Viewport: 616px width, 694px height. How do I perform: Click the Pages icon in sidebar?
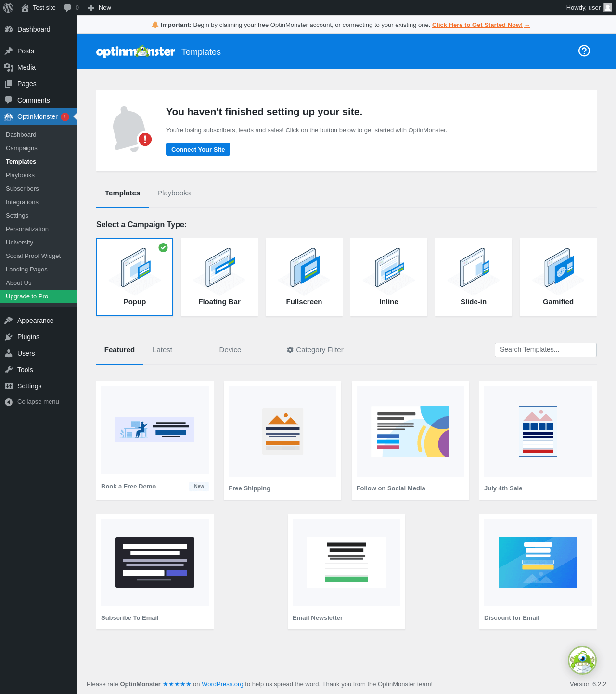pos(9,84)
